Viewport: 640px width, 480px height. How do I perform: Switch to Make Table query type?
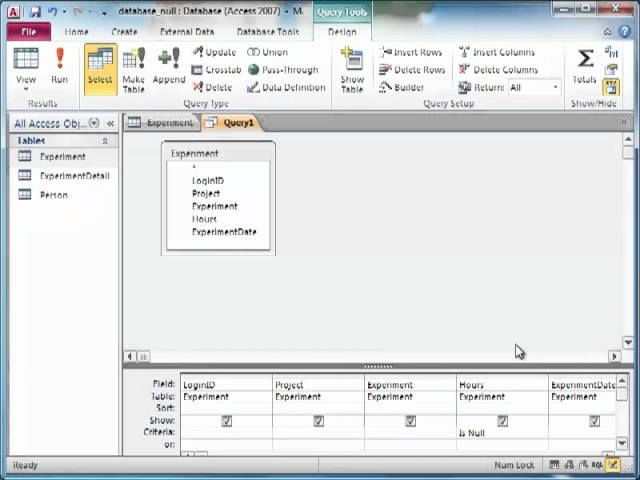134,70
